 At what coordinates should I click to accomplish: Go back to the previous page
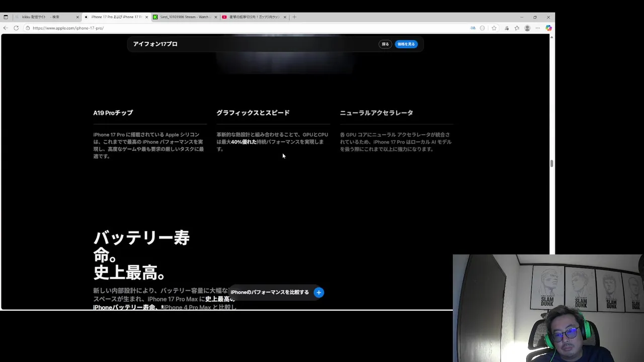point(6,28)
